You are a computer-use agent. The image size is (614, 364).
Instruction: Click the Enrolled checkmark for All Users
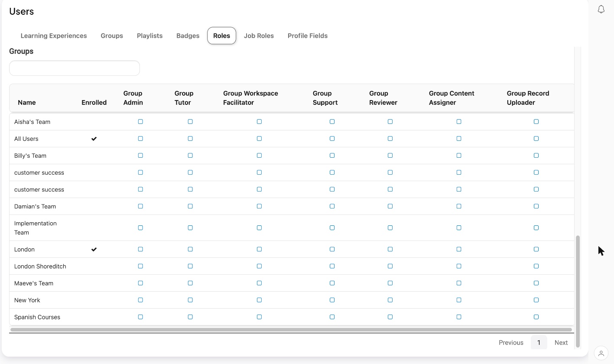94,139
